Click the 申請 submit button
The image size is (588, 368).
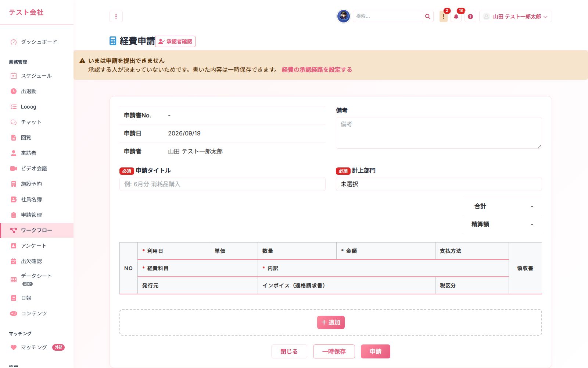(376, 351)
